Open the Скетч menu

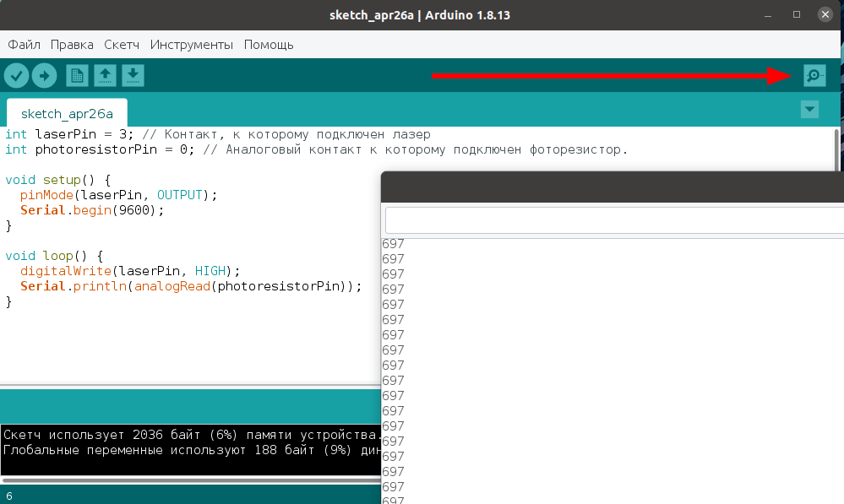click(122, 44)
